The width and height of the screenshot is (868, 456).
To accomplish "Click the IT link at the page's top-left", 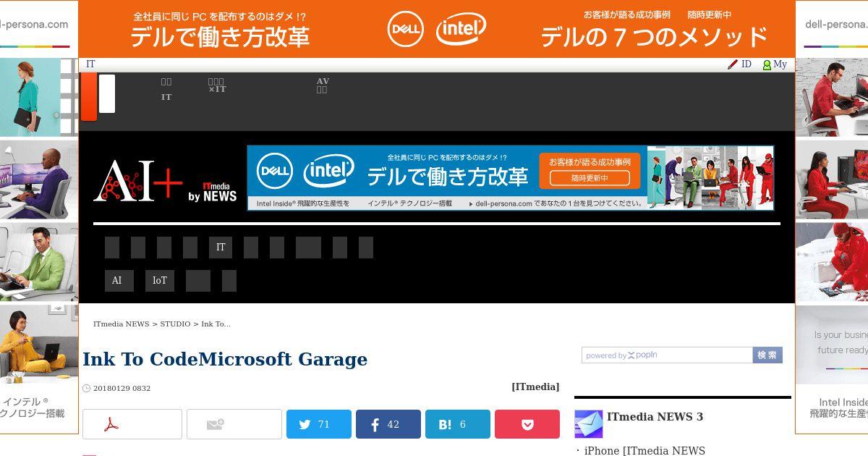I will point(90,64).
